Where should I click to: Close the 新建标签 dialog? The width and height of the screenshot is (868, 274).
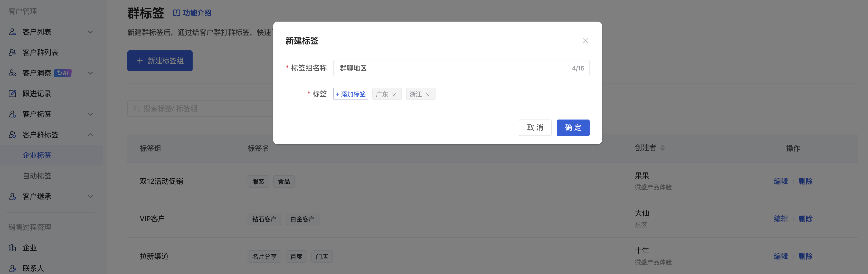585,41
